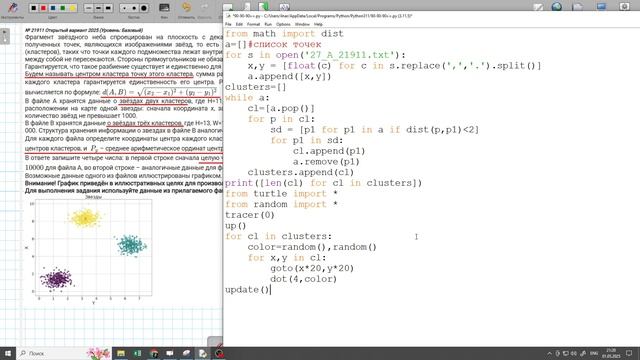Image resolution: width=640 pixels, height=360 pixels.
Task: Open File Explorer from the taskbar
Action: point(121,353)
